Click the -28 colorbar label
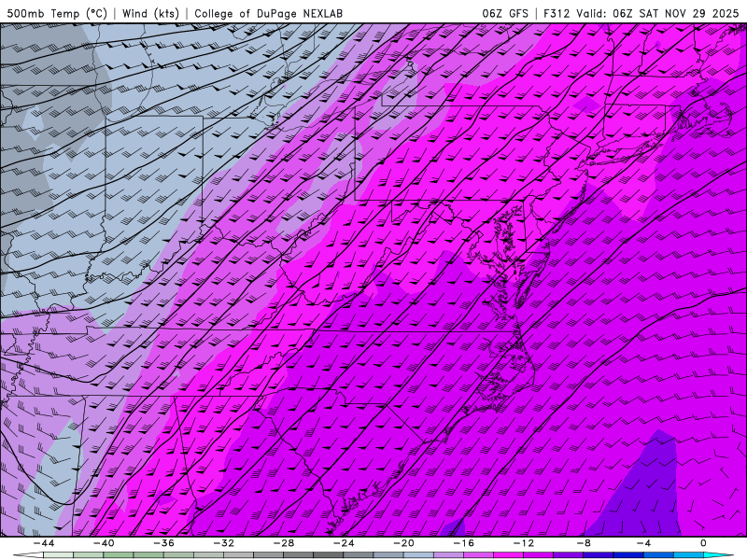This screenshot has height=560, width=747. coord(284,543)
